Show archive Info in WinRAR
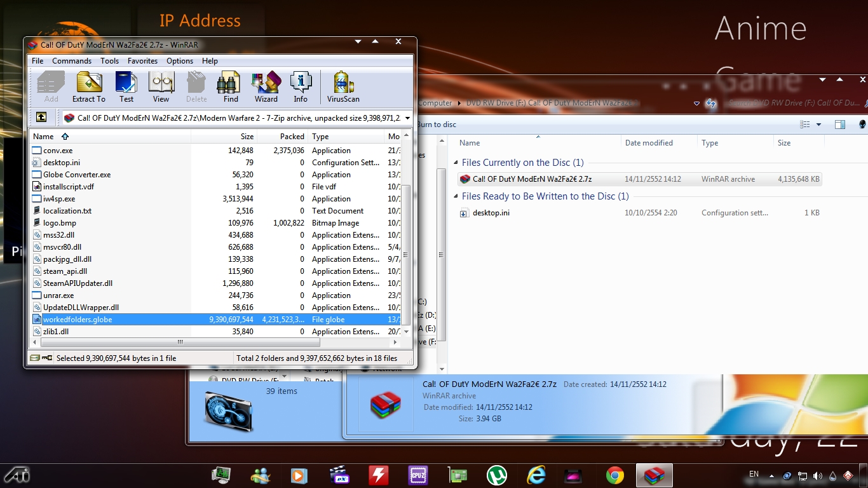The height and width of the screenshot is (488, 868). tap(301, 86)
